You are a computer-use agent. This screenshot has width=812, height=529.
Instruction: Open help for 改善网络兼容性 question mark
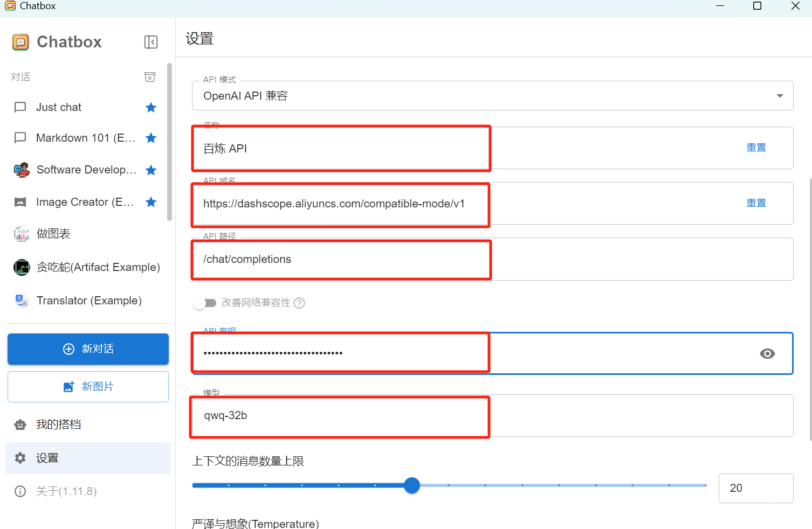click(299, 303)
